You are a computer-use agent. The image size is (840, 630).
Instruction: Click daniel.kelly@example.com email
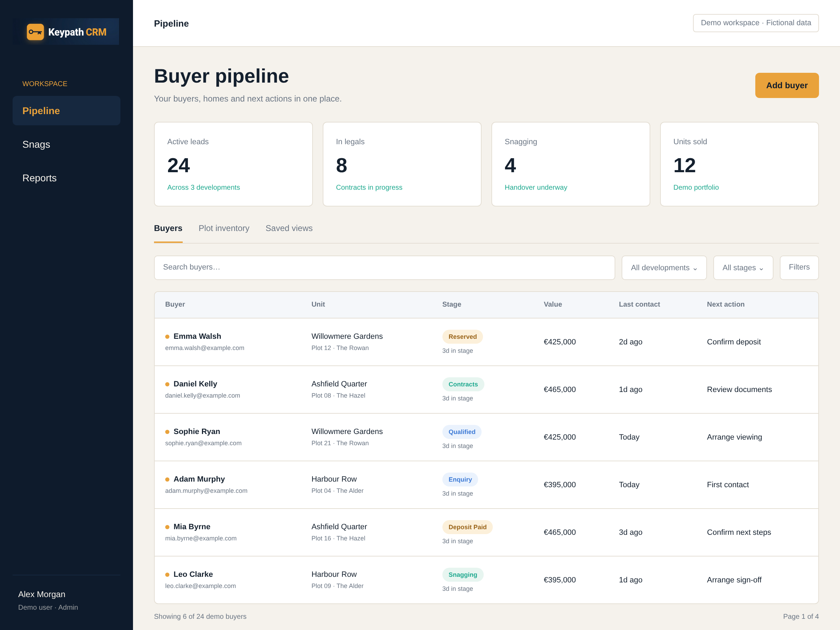pos(202,395)
